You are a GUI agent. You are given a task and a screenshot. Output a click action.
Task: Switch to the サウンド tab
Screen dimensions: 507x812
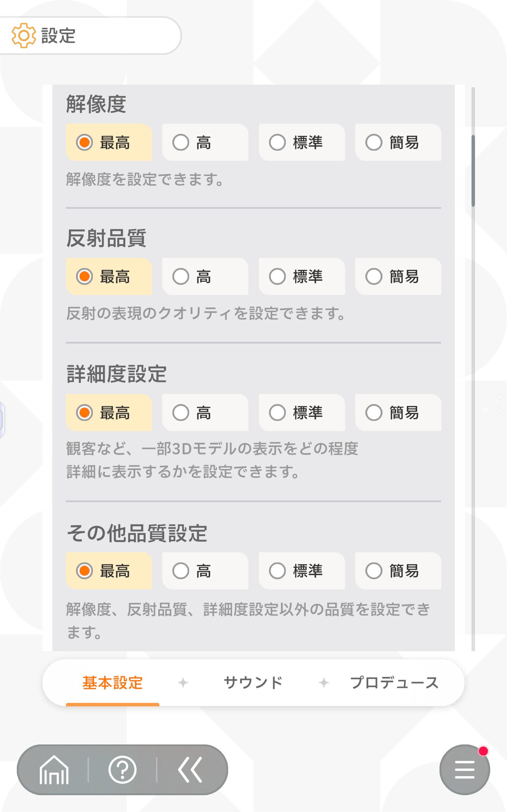point(253,683)
